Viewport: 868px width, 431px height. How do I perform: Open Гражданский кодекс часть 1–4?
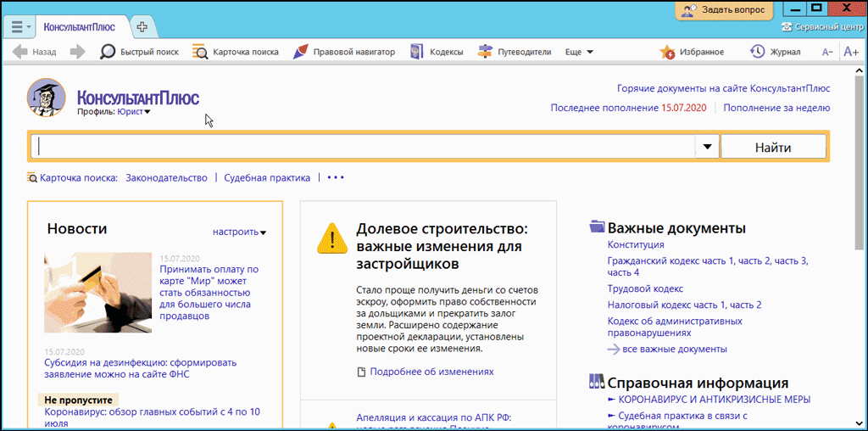[708, 266]
